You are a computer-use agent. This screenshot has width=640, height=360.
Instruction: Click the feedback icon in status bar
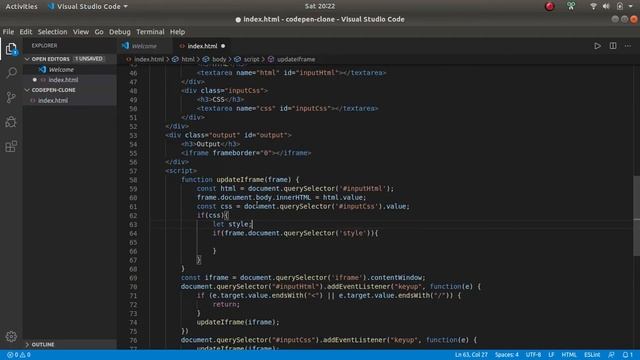[x=611, y=355]
